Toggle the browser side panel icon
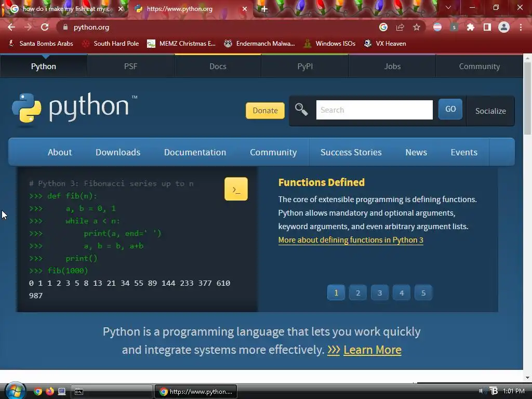 click(487, 27)
